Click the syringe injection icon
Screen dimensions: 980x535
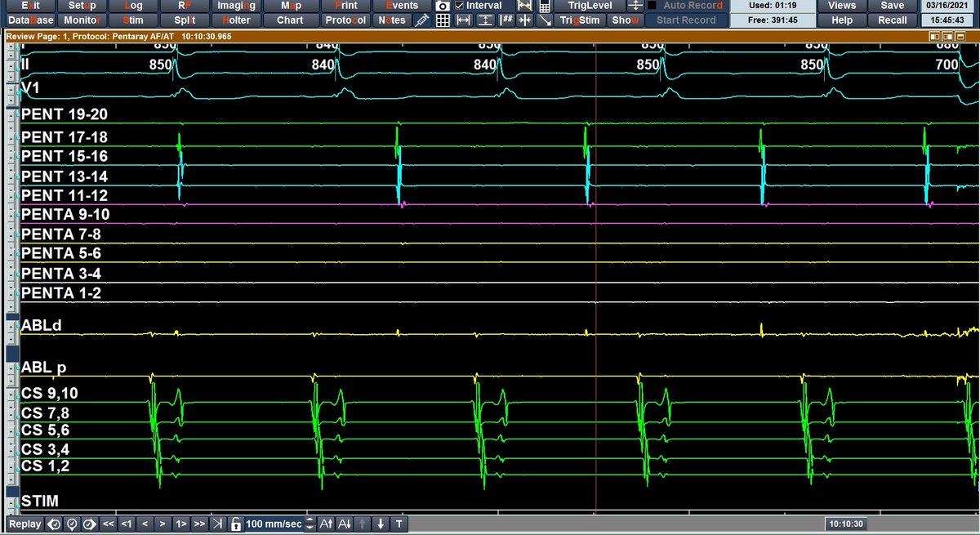(422, 20)
